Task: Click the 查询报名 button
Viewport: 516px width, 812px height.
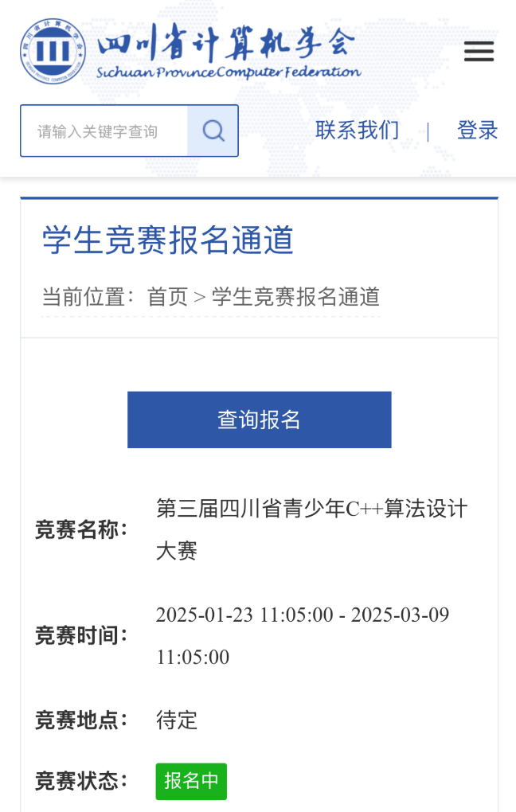Action: point(259,420)
